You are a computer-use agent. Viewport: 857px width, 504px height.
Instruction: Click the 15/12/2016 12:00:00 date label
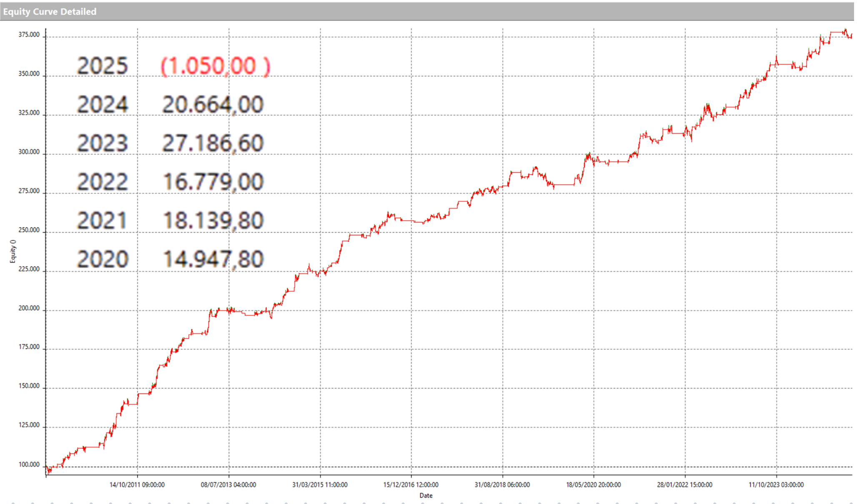click(411, 485)
